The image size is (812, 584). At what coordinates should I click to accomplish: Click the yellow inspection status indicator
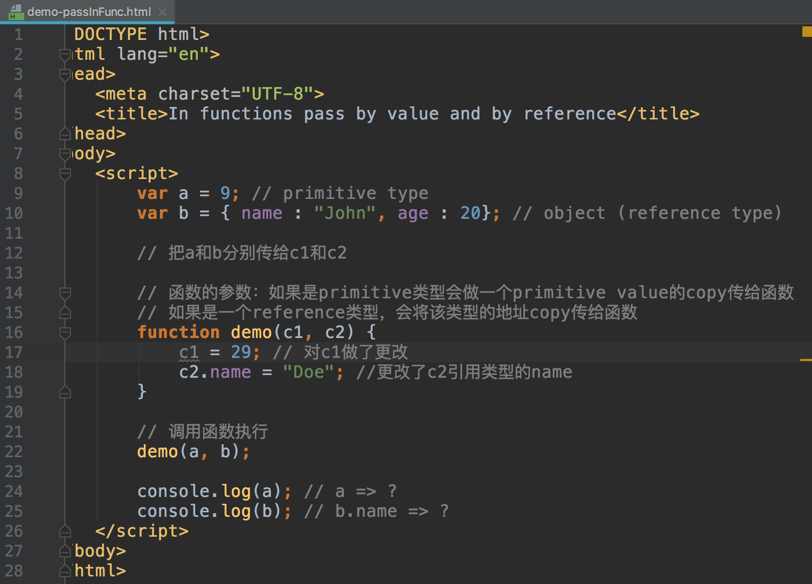click(x=806, y=32)
